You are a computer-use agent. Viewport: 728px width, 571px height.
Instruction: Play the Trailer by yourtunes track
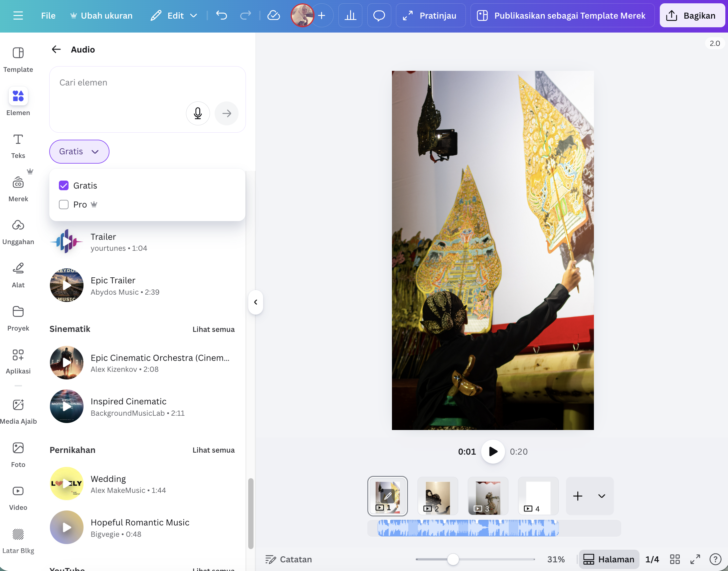(67, 241)
